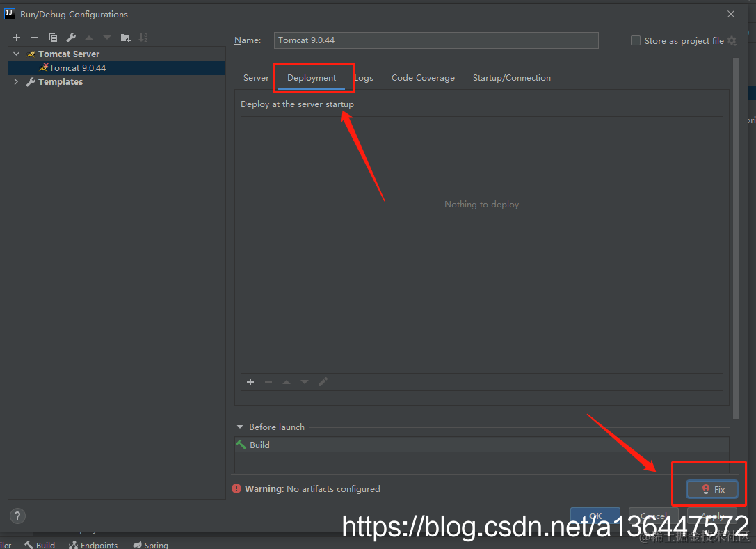This screenshot has width=756, height=549.
Task: Select the Build before-launch task
Action: coord(482,445)
